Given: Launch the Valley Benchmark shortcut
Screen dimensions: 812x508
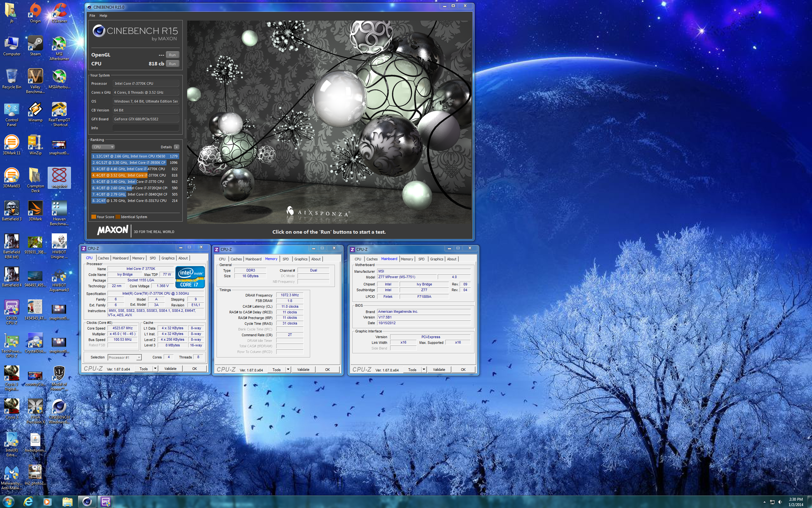Looking at the screenshot, I should tap(35, 81).
